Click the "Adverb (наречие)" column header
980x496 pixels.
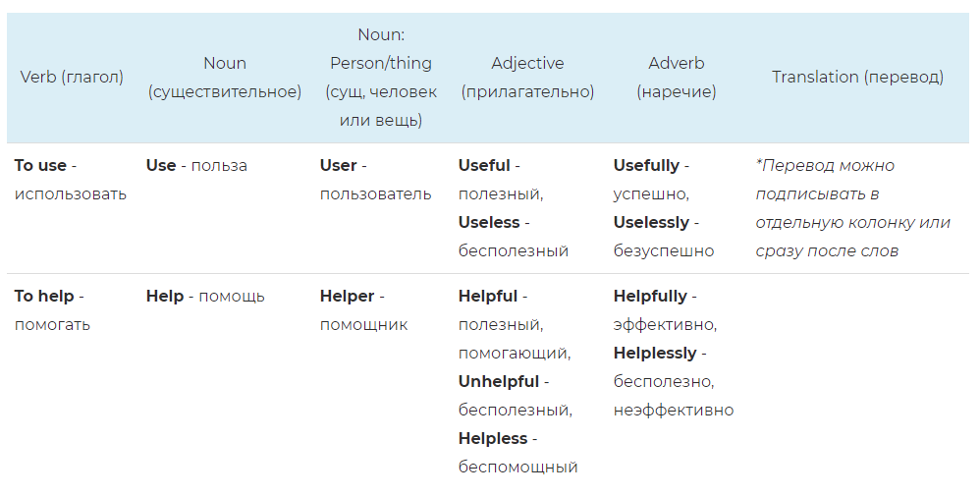coord(677,77)
